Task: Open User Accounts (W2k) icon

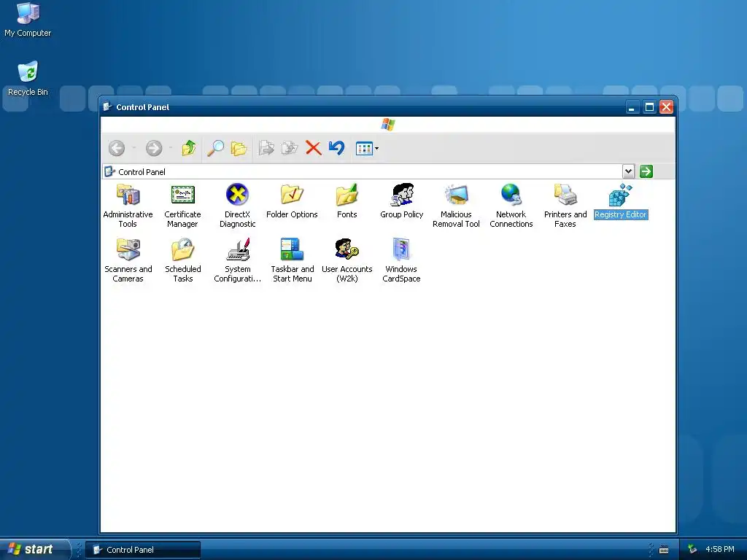Action: (347, 249)
